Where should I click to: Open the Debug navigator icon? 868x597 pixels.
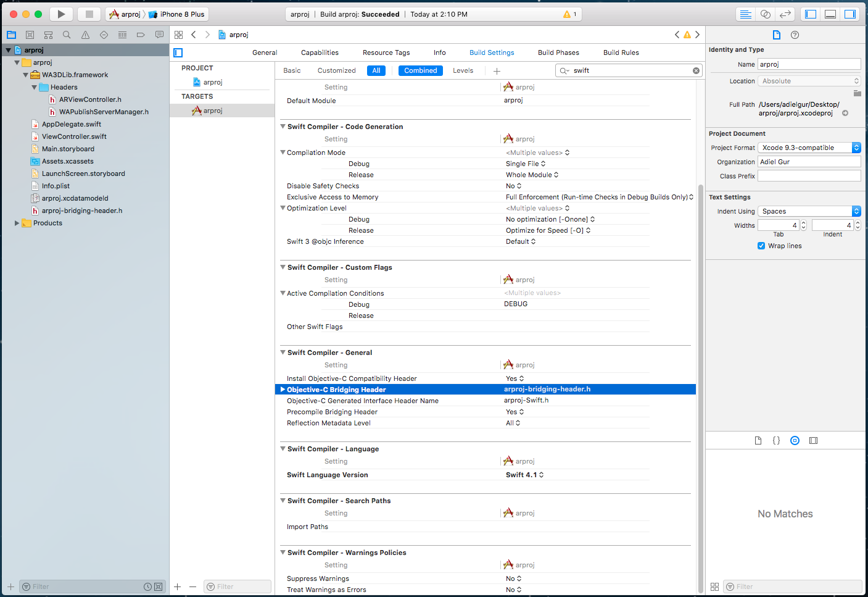pos(122,35)
